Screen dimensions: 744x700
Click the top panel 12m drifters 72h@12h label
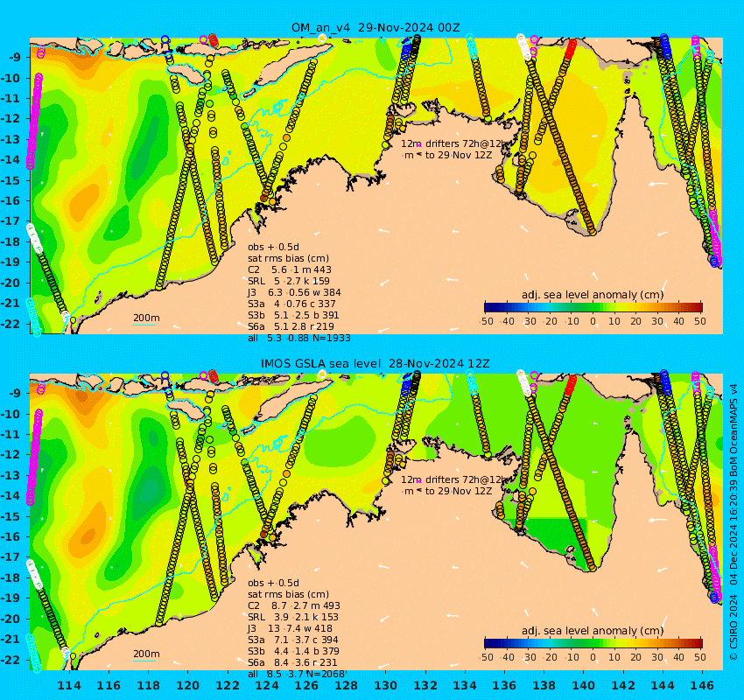coord(454,143)
